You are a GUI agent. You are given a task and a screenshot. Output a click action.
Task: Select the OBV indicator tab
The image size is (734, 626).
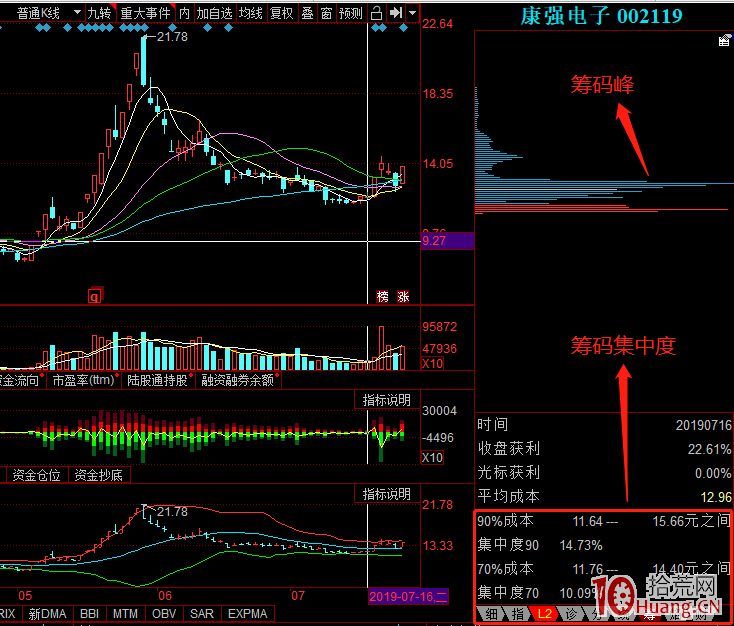(164, 614)
